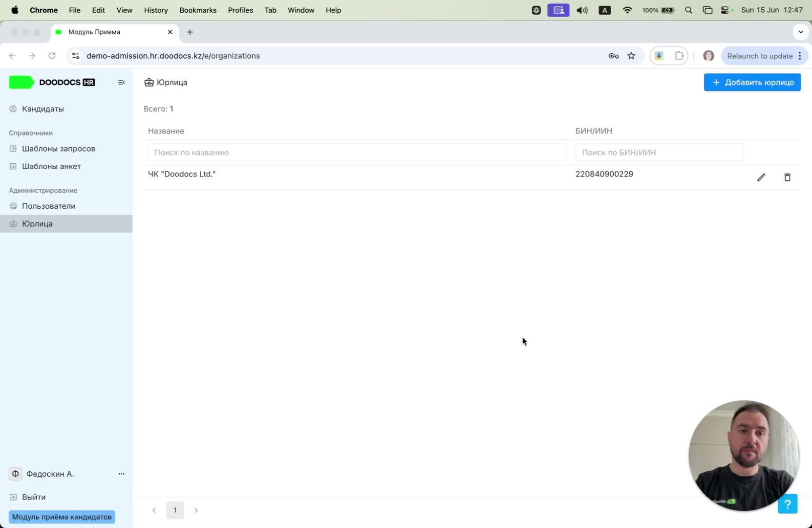Click the screen recording icon in menu bar

click(x=558, y=10)
